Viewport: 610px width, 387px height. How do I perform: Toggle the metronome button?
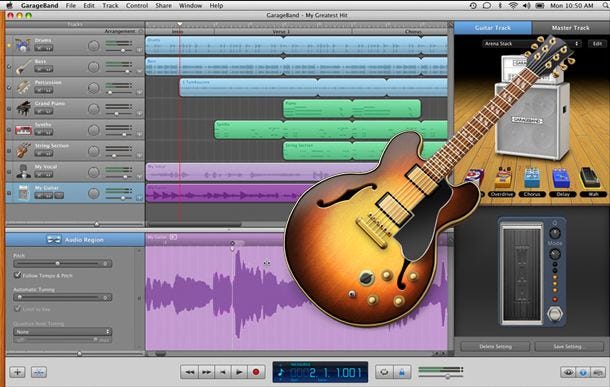(401, 372)
